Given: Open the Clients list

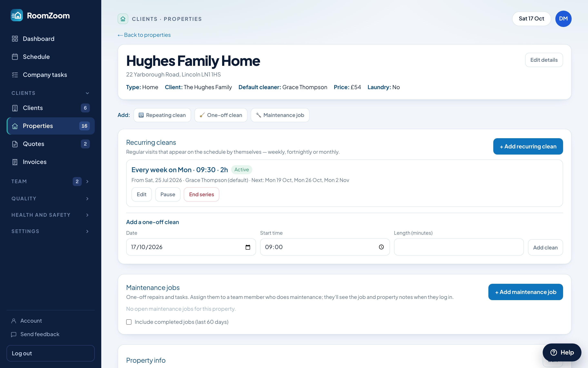Looking at the screenshot, I should click(51, 108).
